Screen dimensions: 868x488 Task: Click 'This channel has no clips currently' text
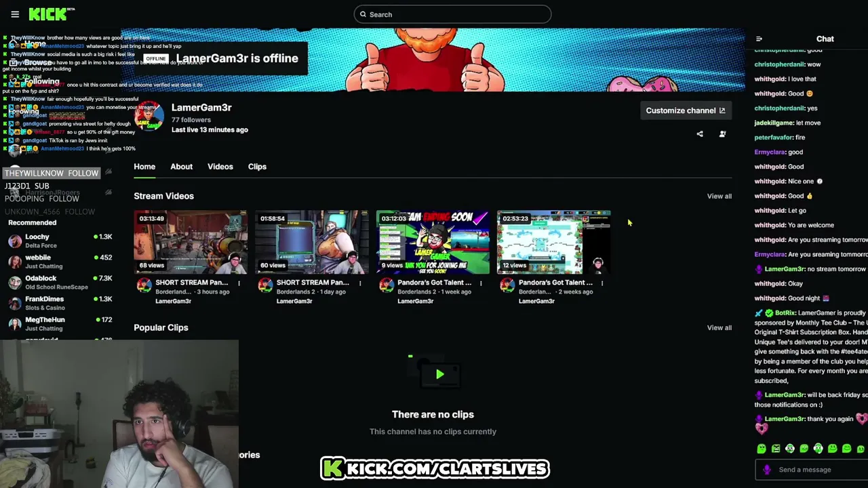433,432
